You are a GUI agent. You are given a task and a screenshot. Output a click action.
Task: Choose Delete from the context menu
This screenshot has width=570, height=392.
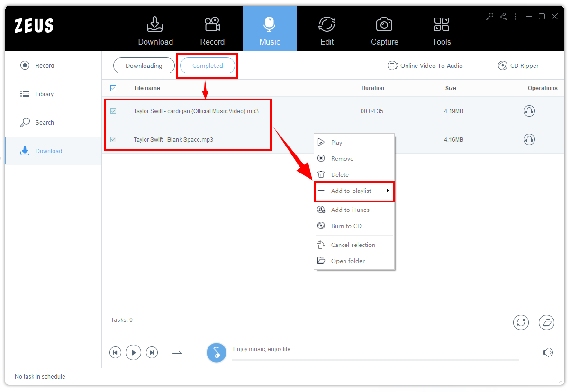(x=354, y=174)
